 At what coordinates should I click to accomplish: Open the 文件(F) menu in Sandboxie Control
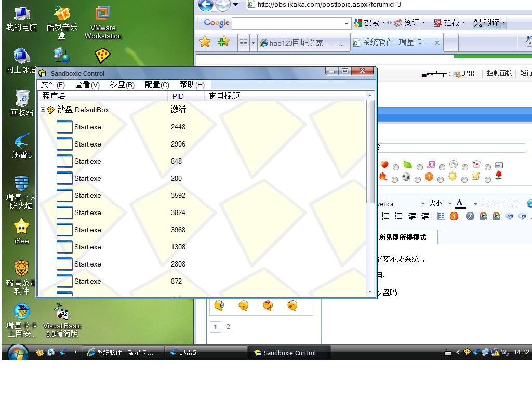click(52, 85)
